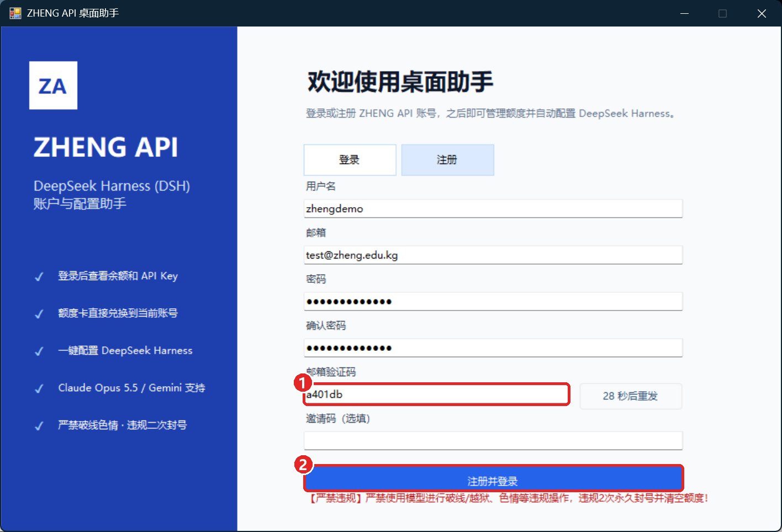Screen dimensions: 782x532
Task: Click the 邮箱验证码 field containing a401db
Action: click(x=436, y=394)
